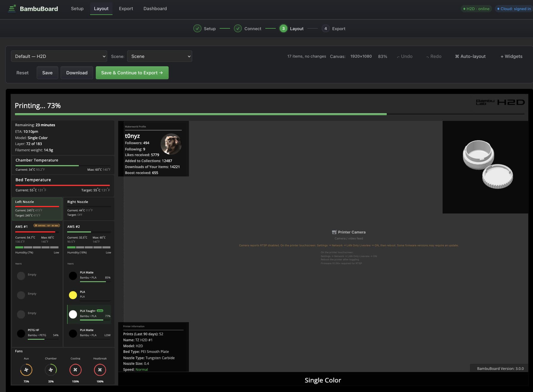This screenshot has height=392, width=533.
Task: Click the Makerworld Profile widget header
Action: [135, 127]
